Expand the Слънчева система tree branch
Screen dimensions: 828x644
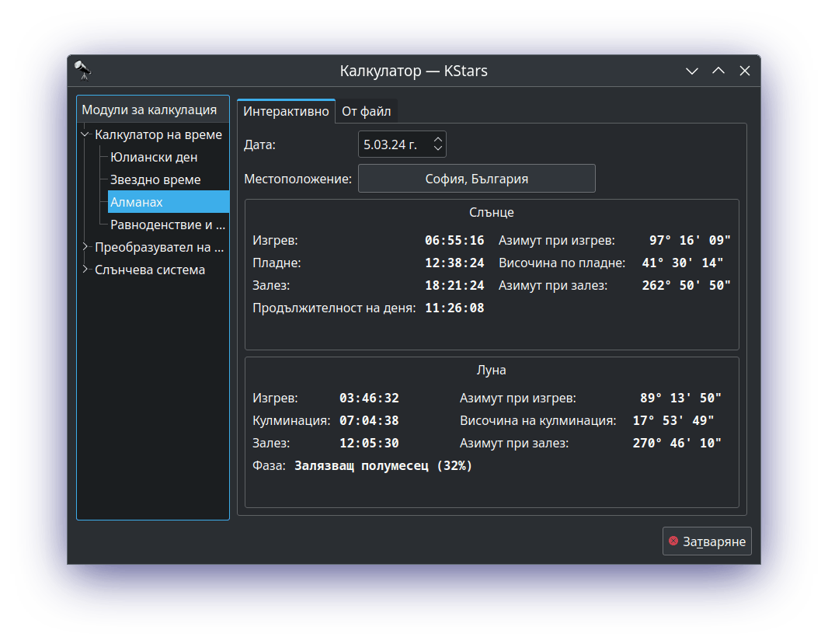tap(85, 270)
